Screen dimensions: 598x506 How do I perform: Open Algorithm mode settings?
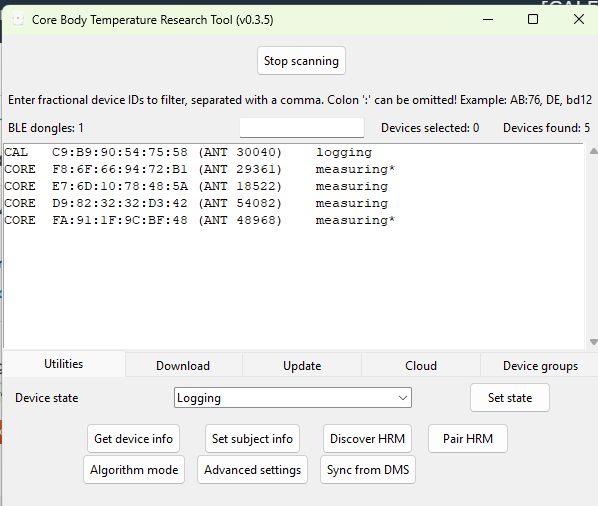(x=134, y=469)
